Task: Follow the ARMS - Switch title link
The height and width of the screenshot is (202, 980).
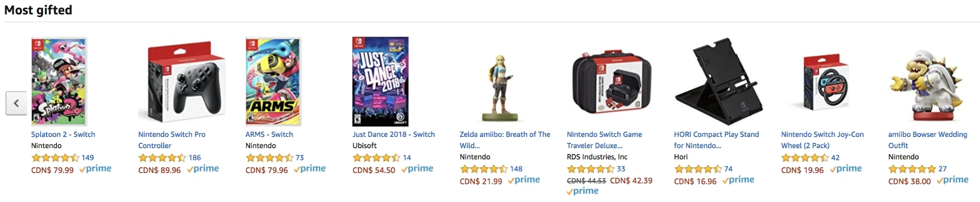Action: [269, 135]
